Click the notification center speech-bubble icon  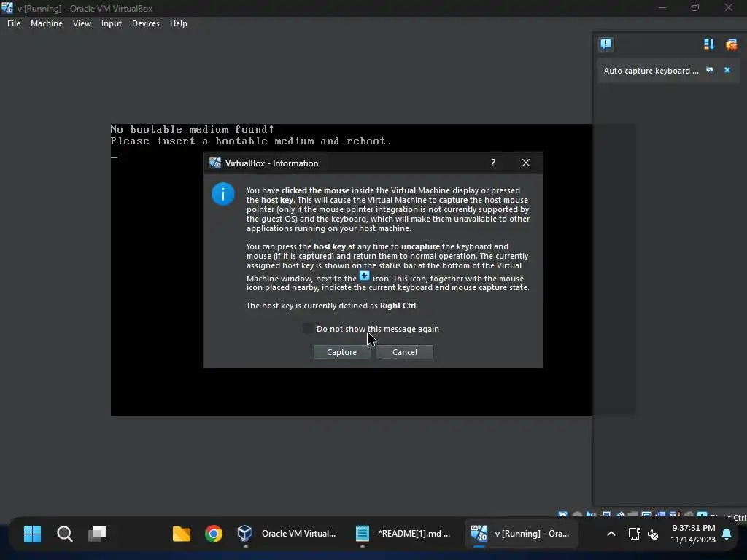coord(606,44)
